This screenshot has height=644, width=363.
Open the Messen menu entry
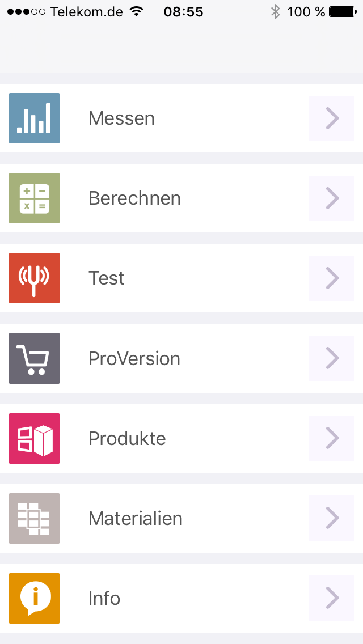coord(121,118)
